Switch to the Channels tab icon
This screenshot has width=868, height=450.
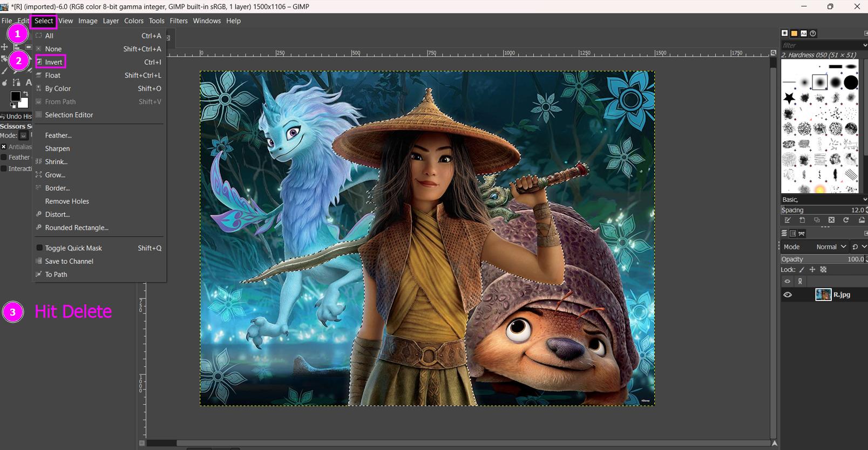click(x=793, y=233)
